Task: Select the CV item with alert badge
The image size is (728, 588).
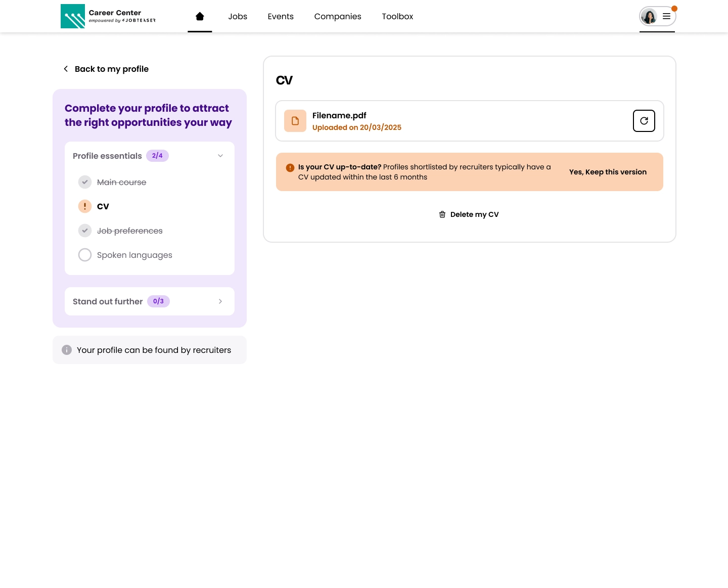Action: [103, 206]
